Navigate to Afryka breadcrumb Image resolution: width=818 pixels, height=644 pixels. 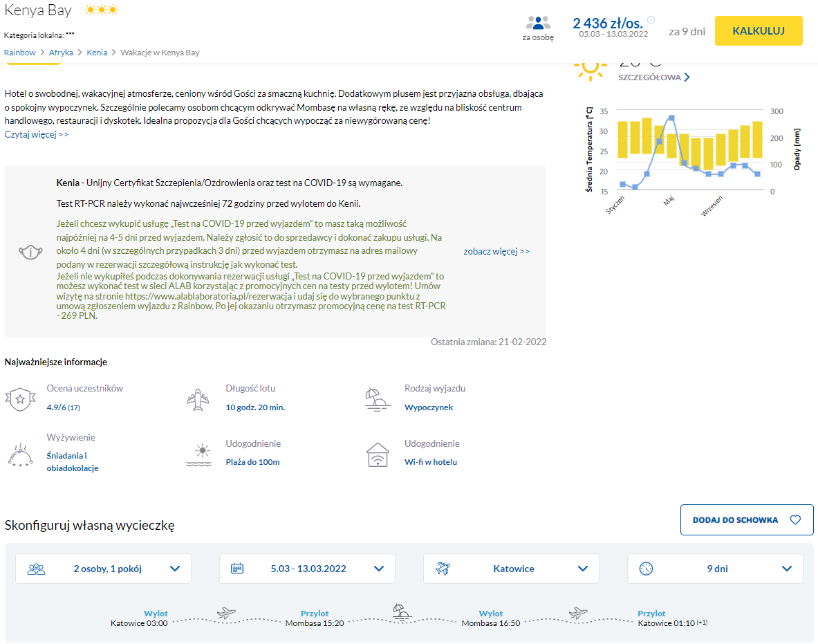61,53
